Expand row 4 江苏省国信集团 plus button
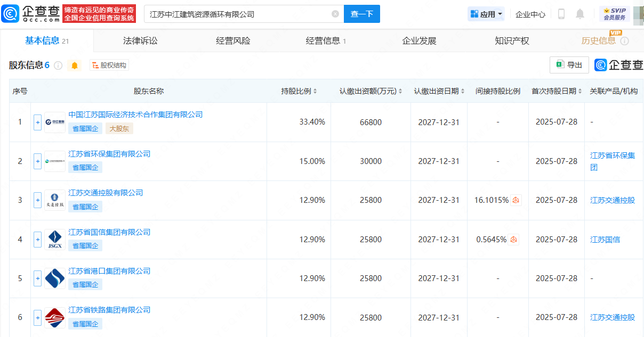This screenshot has height=337, width=644. pos(37,240)
